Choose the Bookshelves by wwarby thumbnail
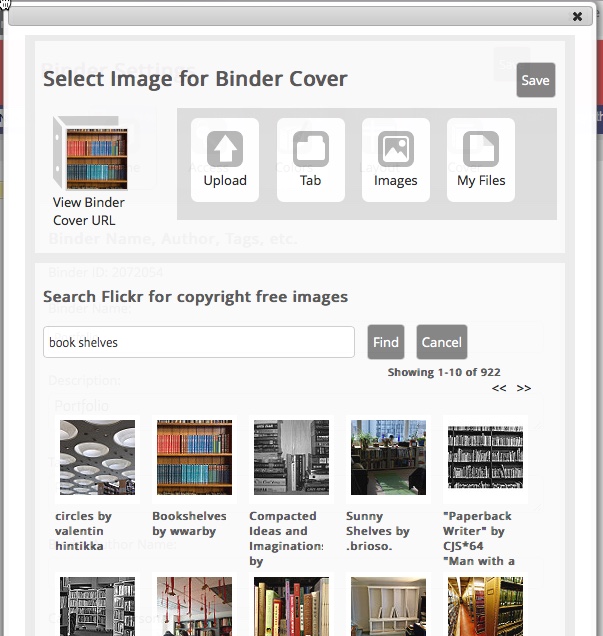 tap(194, 457)
